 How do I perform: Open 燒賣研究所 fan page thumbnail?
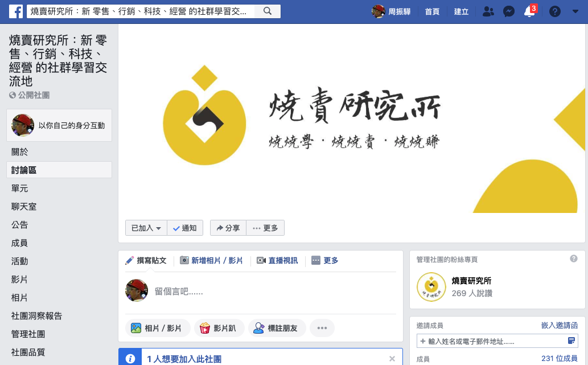click(x=431, y=286)
